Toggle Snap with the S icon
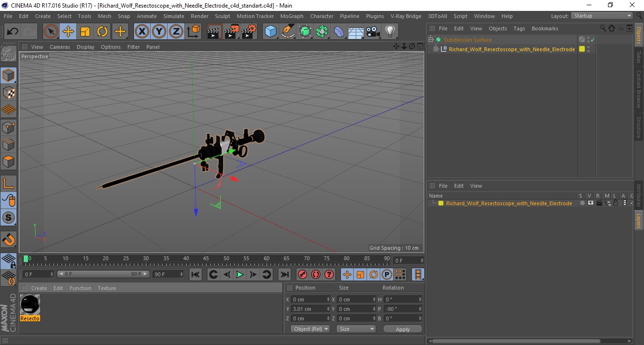Screen dimensions: 644x345 click(x=9, y=218)
